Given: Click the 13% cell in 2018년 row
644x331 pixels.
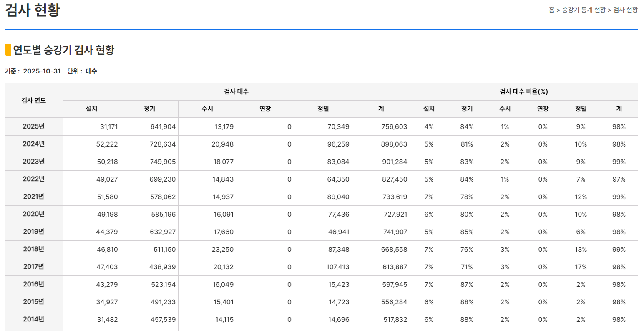Looking at the screenshot, I should [581, 250].
